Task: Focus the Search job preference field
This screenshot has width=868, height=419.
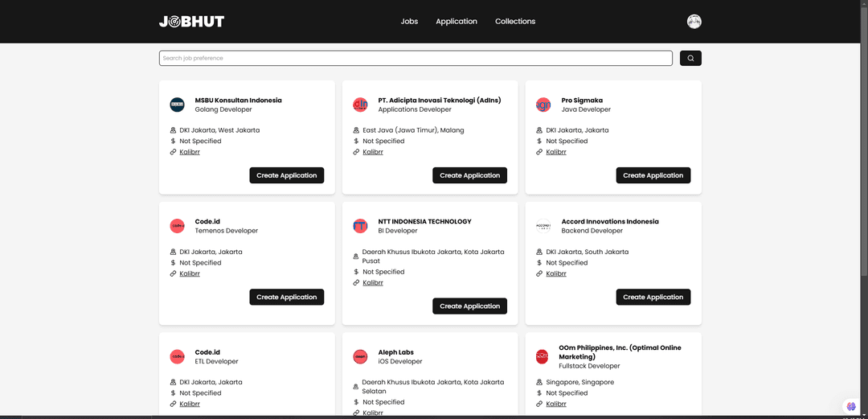Action: point(416,58)
